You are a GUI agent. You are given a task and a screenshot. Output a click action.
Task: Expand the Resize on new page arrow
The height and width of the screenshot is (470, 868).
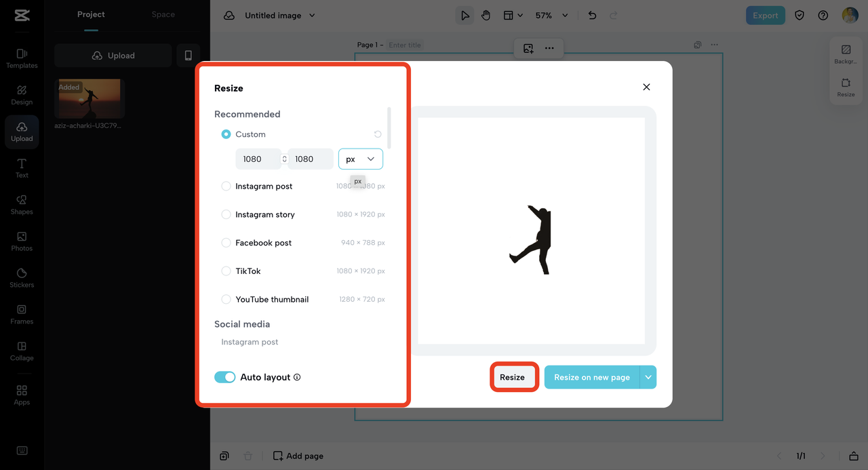pos(648,377)
